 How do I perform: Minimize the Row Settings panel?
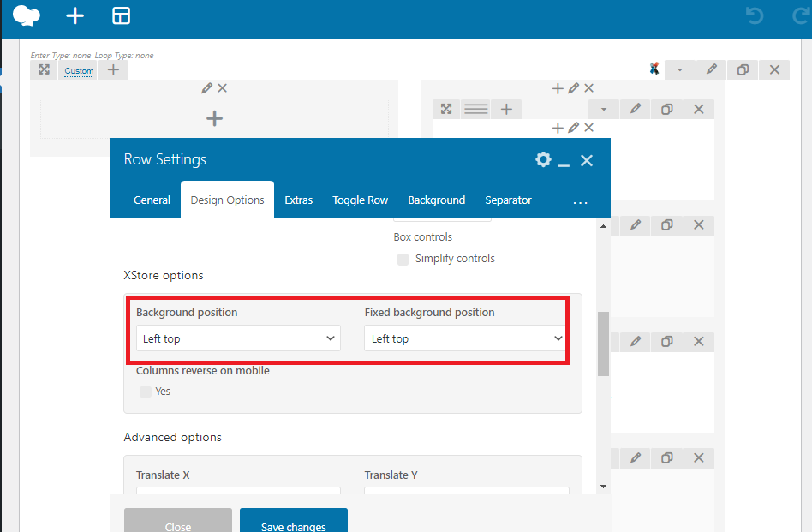tap(564, 164)
